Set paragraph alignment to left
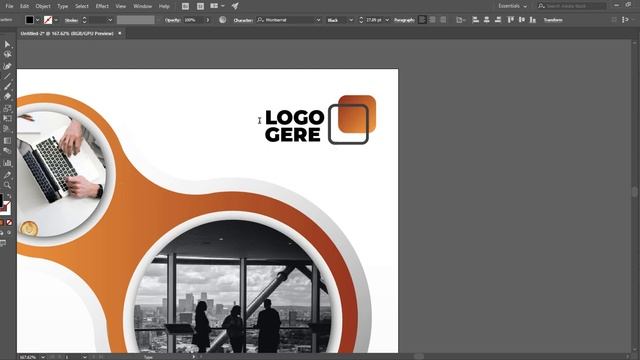The image size is (640, 360). [422, 20]
